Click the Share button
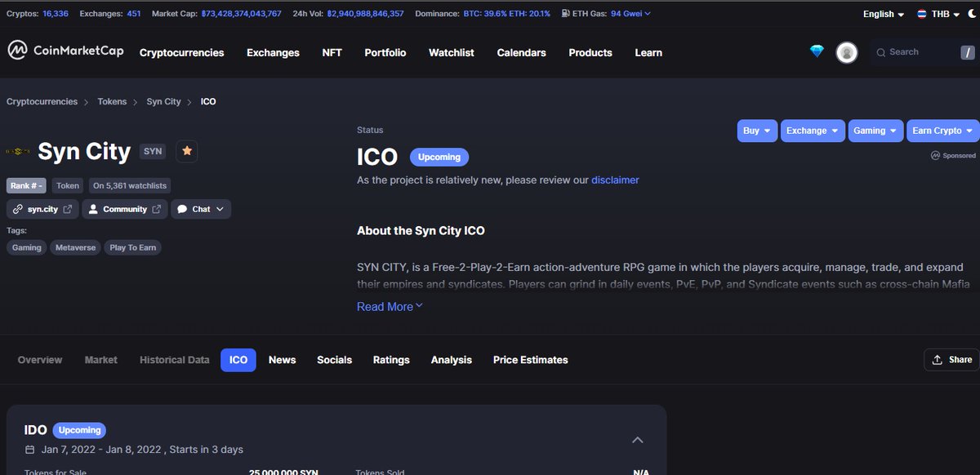Viewport: 980px width, 475px height. 951,360
